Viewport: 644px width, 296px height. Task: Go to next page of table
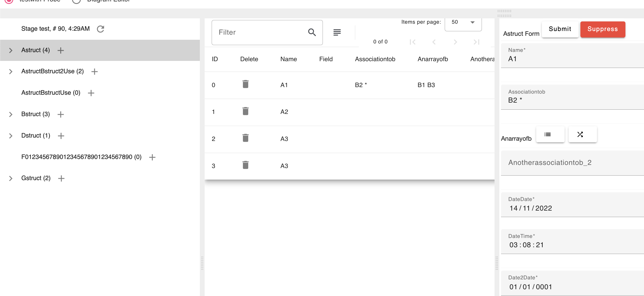click(455, 42)
